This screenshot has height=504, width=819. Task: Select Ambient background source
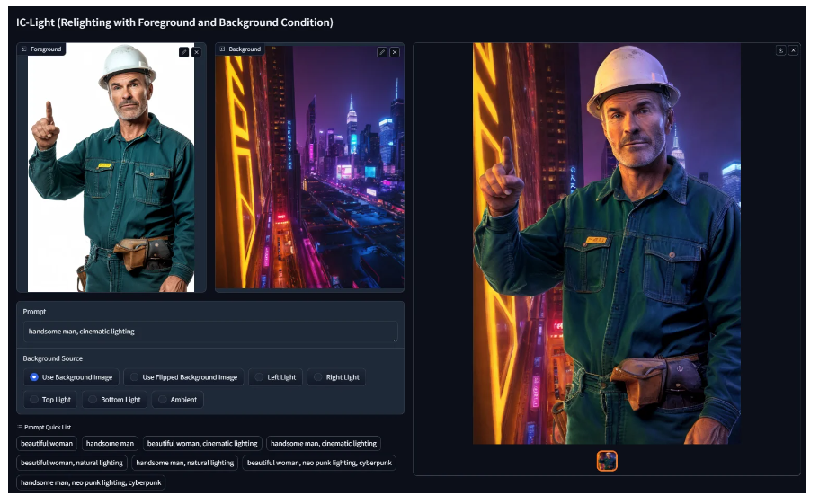click(x=163, y=400)
